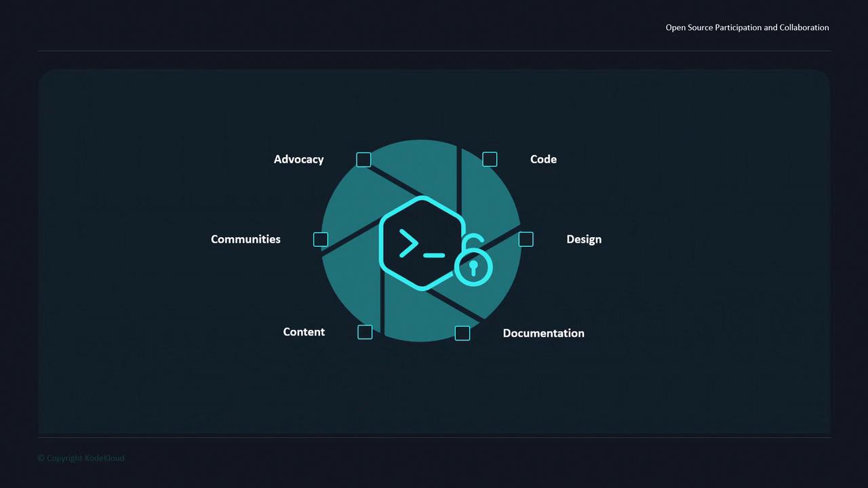Mark the Content checkbox

pyautogui.click(x=365, y=332)
